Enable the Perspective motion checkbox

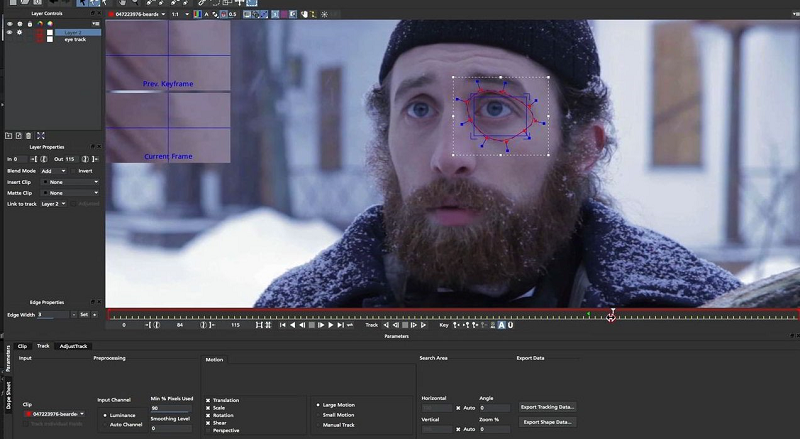click(x=208, y=430)
